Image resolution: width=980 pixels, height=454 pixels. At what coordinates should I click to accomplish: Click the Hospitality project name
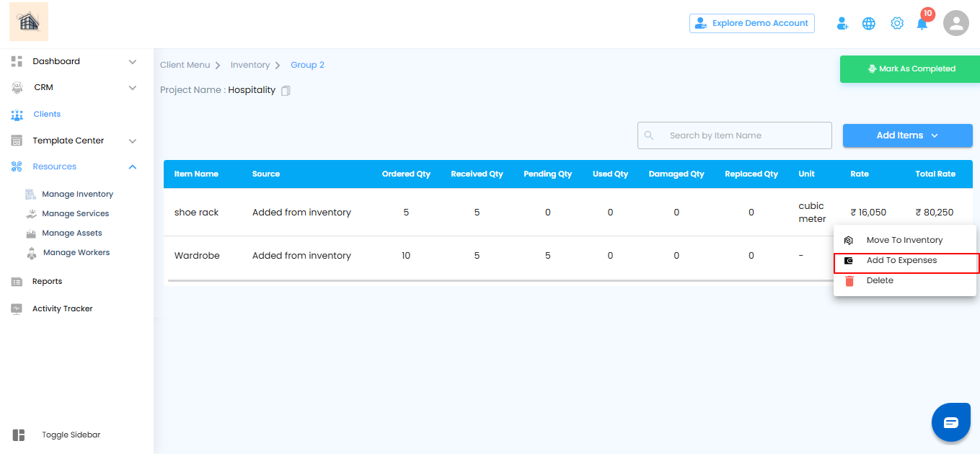pyautogui.click(x=252, y=90)
